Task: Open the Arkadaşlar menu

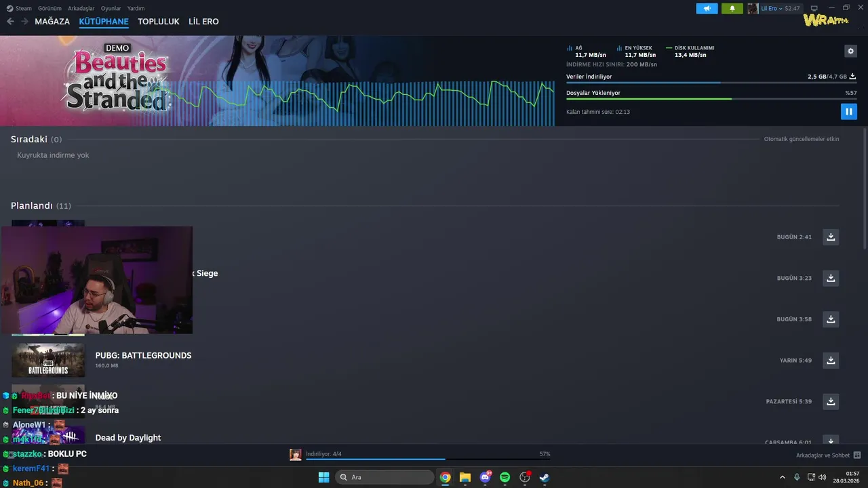Action: click(81, 8)
